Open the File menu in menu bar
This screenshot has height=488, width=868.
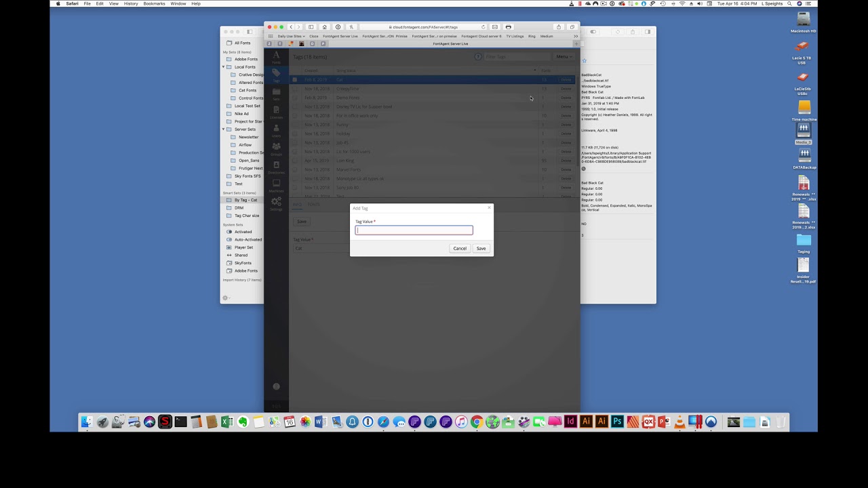tap(87, 3)
